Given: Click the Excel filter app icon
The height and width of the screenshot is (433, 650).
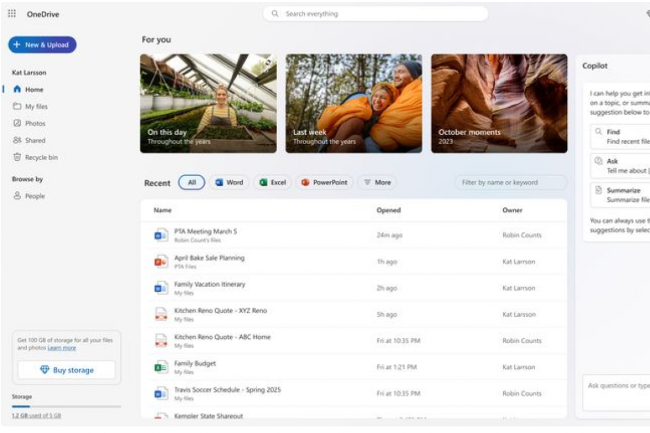Looking at the screenshot, I should click(263, 182).
